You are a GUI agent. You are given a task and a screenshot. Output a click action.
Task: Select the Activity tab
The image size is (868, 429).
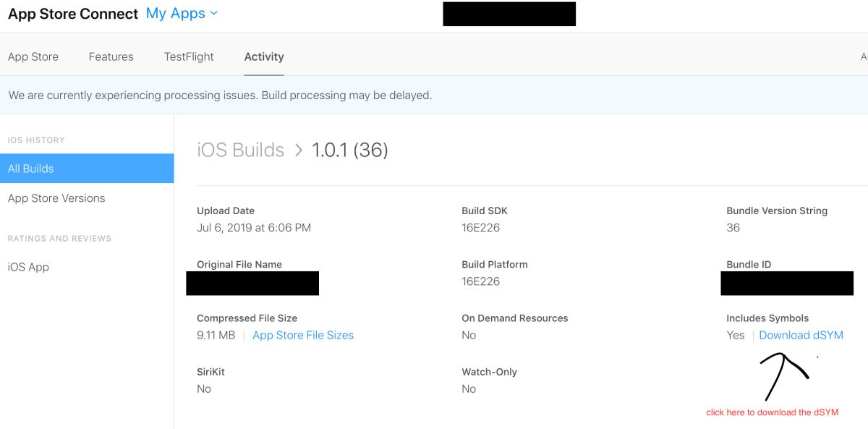click(264, 56)
